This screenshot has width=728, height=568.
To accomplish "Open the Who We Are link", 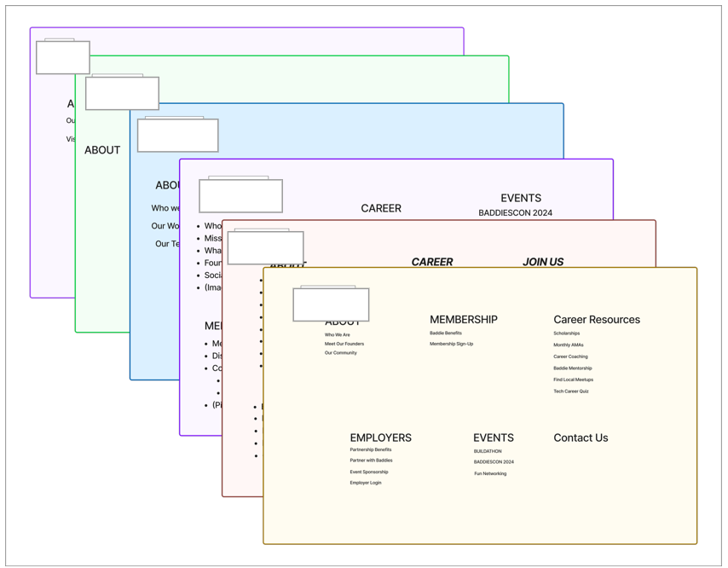I will click(338, 335).
